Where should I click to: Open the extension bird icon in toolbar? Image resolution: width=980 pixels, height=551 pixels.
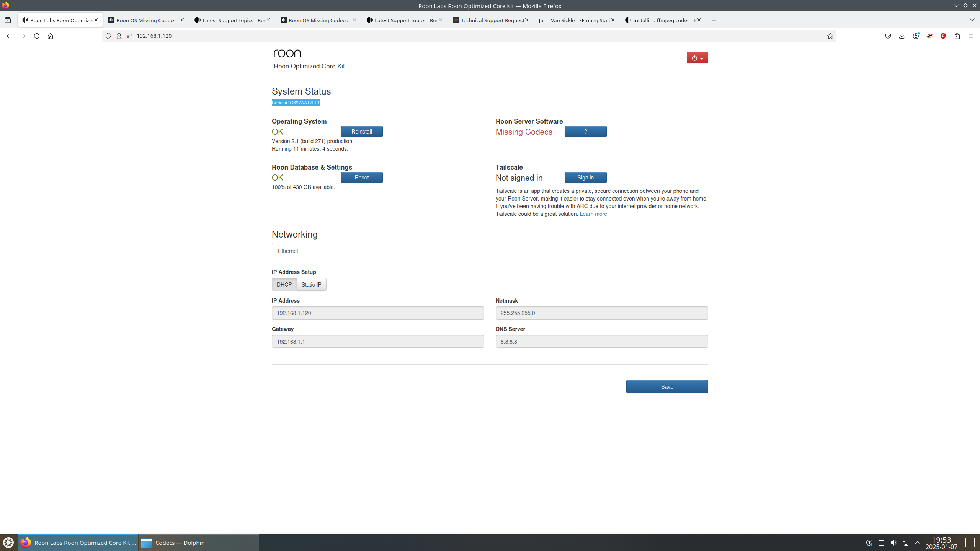coord(929,36)
